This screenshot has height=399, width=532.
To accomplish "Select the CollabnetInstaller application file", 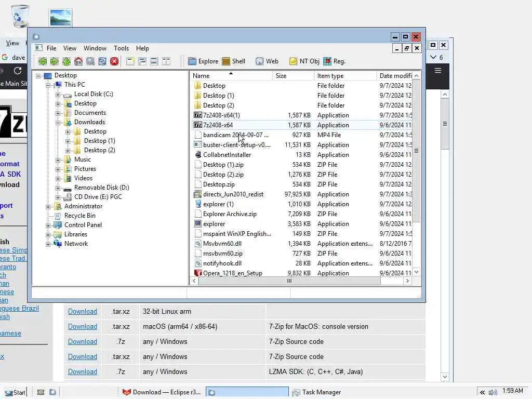I will (227, 155).
